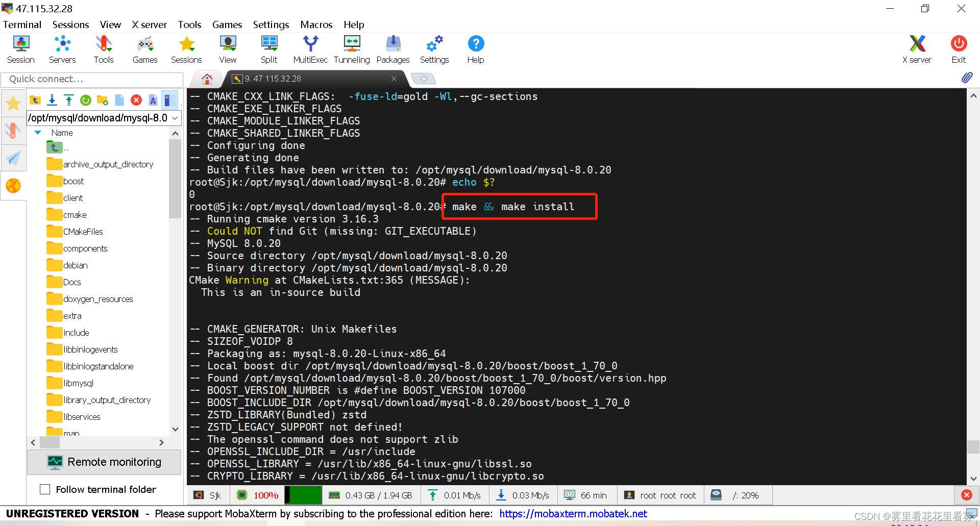Viewport: 980px width, 526px height.
Task: Click terminal scrollbar down arrow
Action: tap(973, 479)
